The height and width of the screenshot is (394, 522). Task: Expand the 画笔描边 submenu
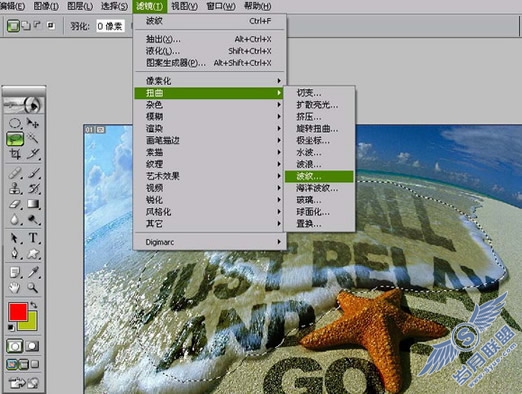(x=209, y=140)
